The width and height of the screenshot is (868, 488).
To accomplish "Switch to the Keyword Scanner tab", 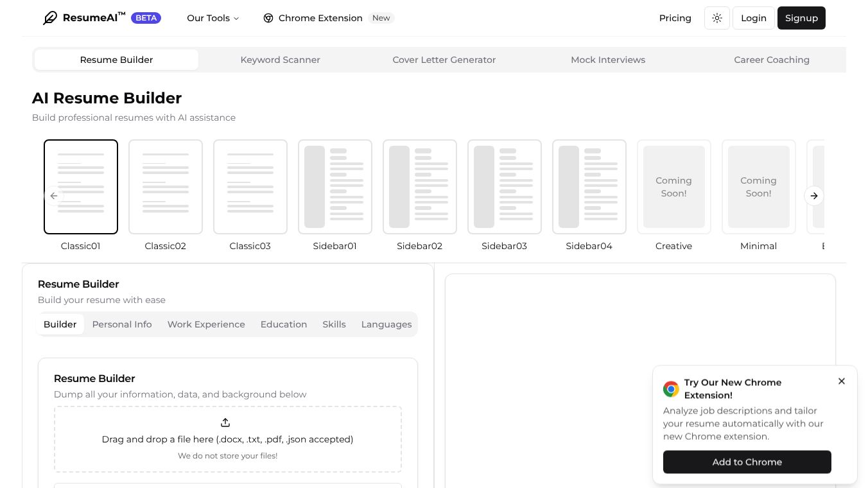I will [281, 60].
